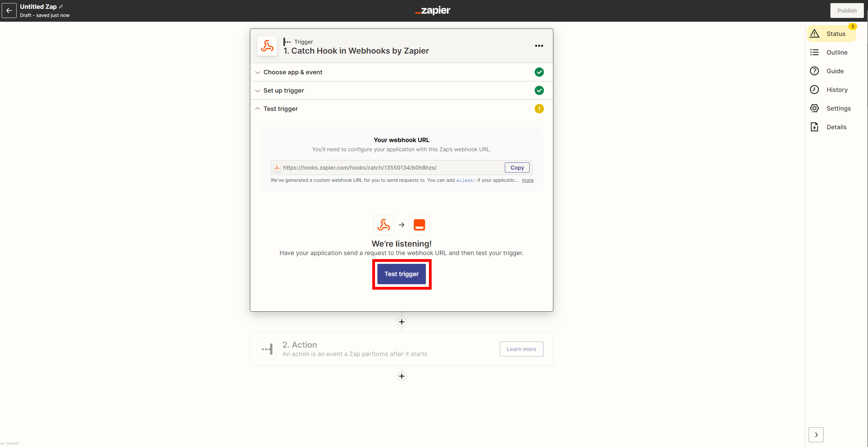
Task: Click the plus button below Action step
Action: pos(401,376)
